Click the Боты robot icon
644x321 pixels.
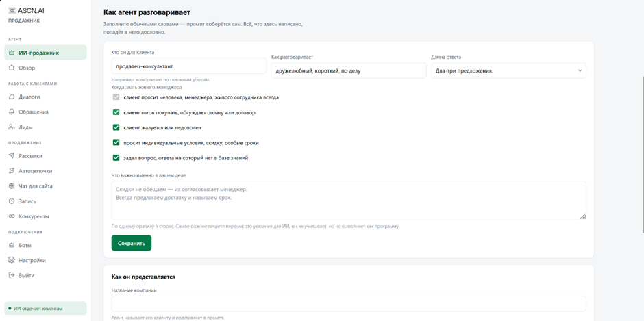tap(12, 246)
